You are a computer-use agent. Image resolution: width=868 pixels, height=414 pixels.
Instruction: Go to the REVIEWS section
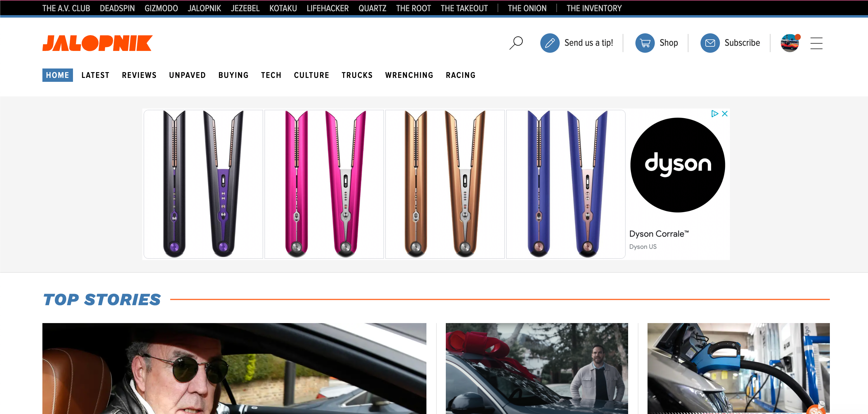point(139,75)
